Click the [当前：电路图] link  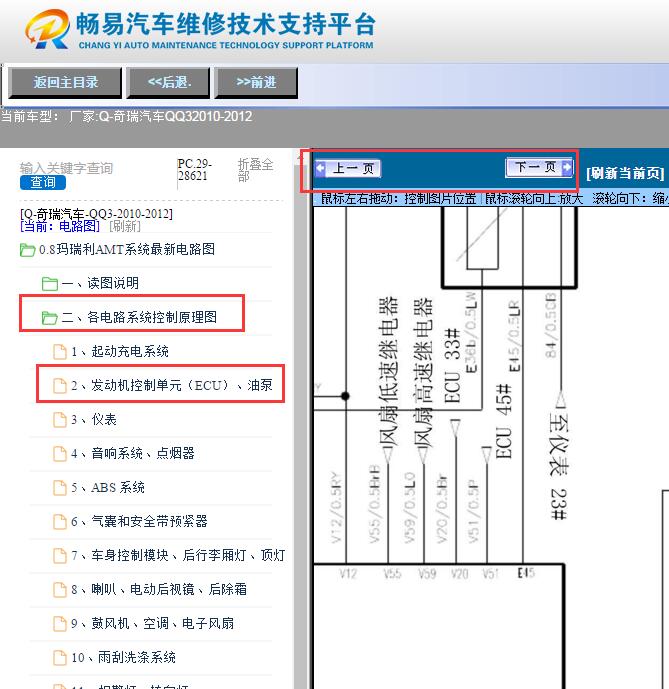(x=60, y=226)
